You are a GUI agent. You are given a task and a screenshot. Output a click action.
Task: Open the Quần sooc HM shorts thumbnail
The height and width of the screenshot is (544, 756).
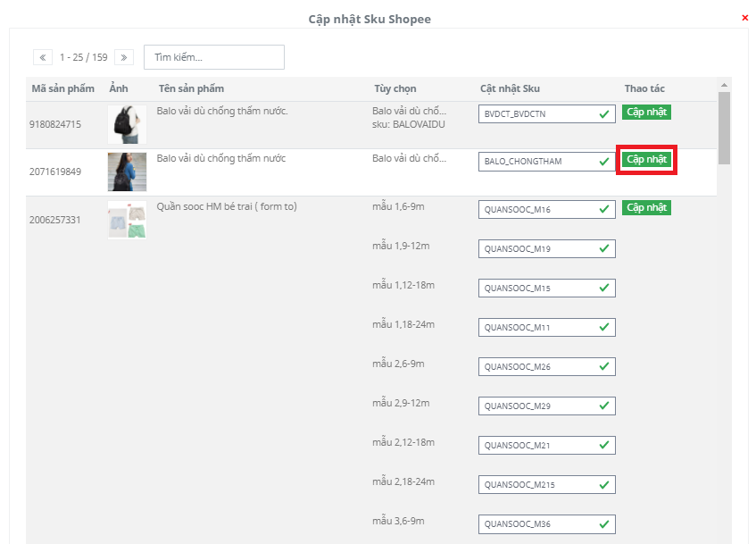127,220
